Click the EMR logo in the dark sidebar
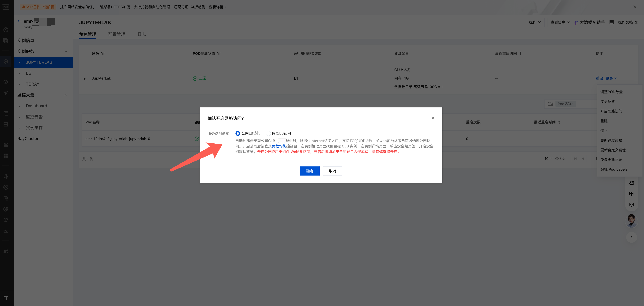Viewport: 644px width, 306px height. pos(6,7)
